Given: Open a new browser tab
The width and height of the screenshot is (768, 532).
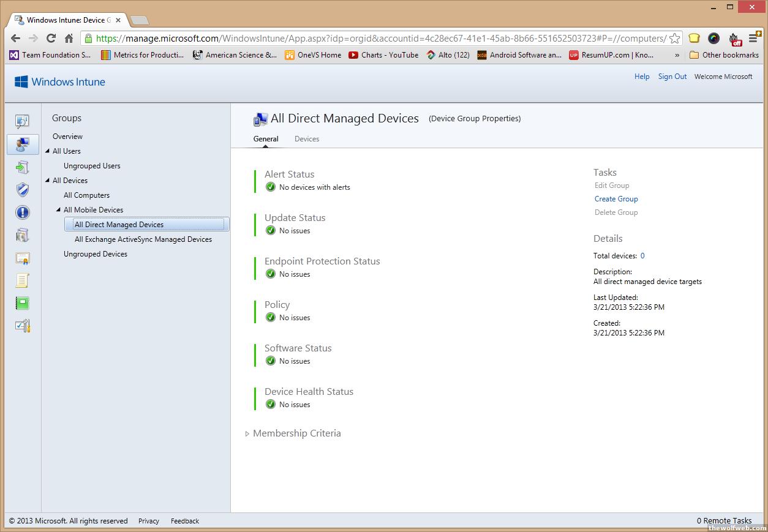Looking at the screenshot, I should pos(140,20).
